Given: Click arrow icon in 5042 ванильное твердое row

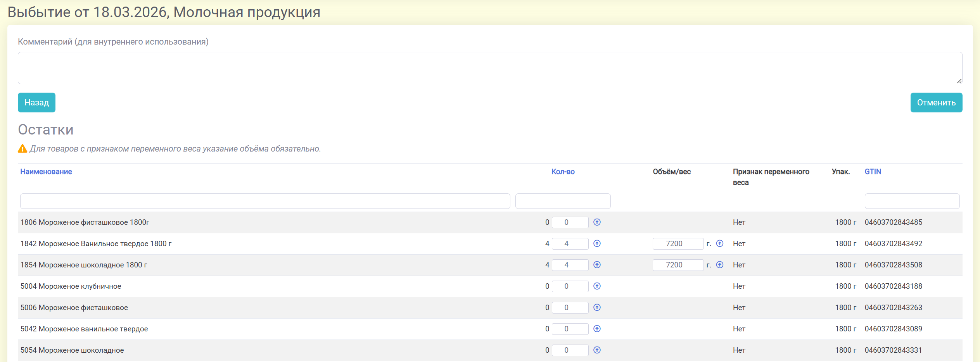Looking at the screenshot, I should pyautogui.click(x=597, y=329).
